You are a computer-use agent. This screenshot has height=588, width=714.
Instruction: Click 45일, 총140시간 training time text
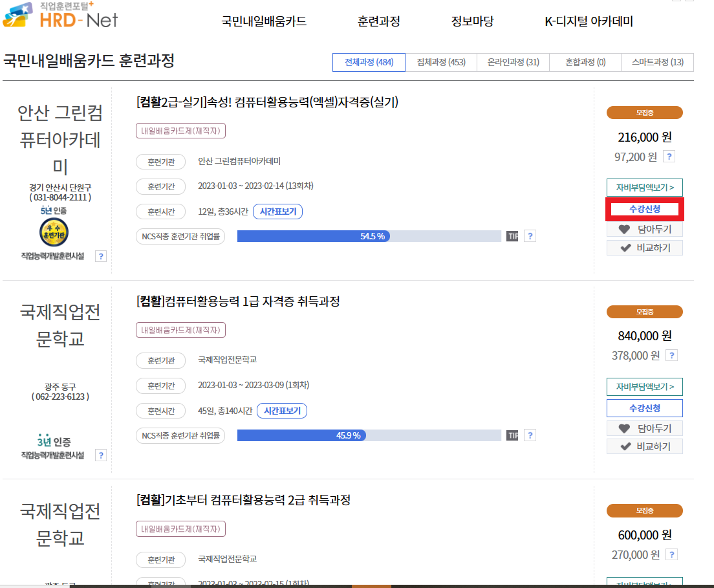[x=225, y=411]
